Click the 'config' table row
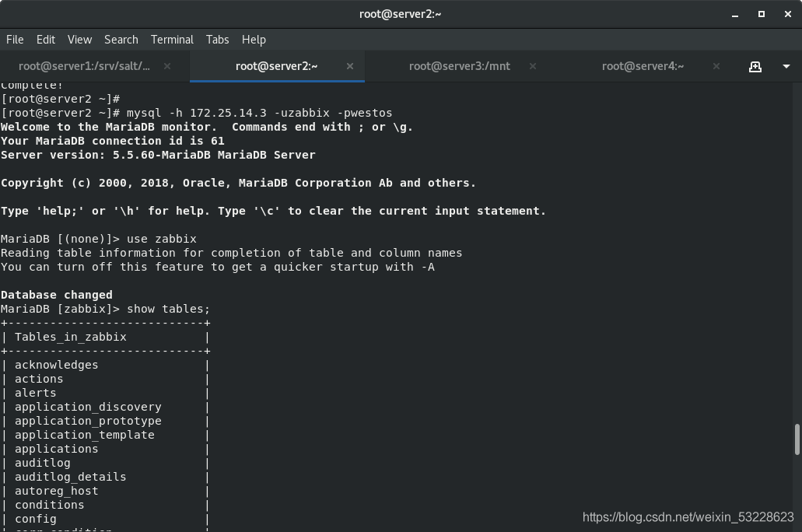The width and height of the screenshot is (802, 532). click(x=105, y=519)
